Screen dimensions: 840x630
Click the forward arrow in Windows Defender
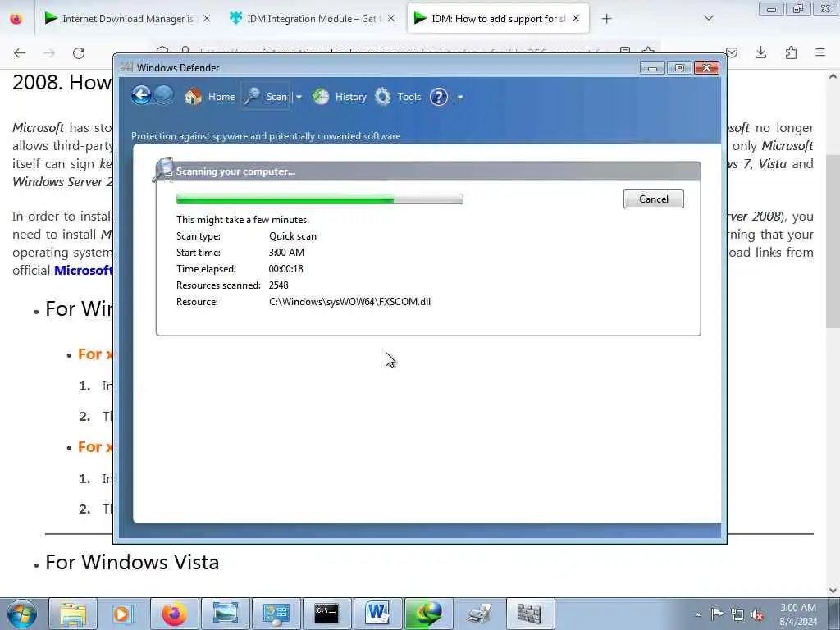(164, 95)
